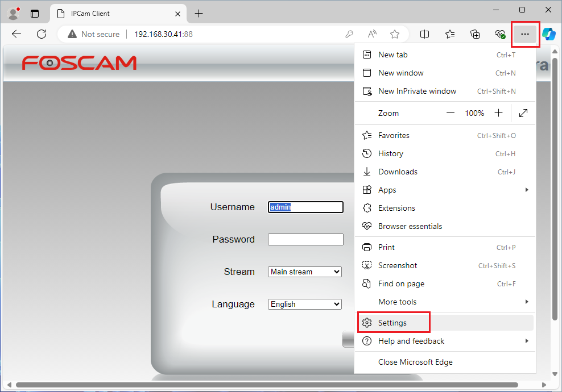Click the Favorites star-list toolbar icon
Viewport: 562px width, 392px height.
(x=450, y=34)
